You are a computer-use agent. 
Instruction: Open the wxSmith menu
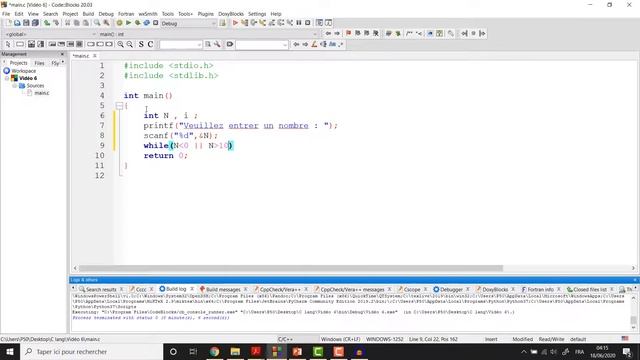pos(148,14)
